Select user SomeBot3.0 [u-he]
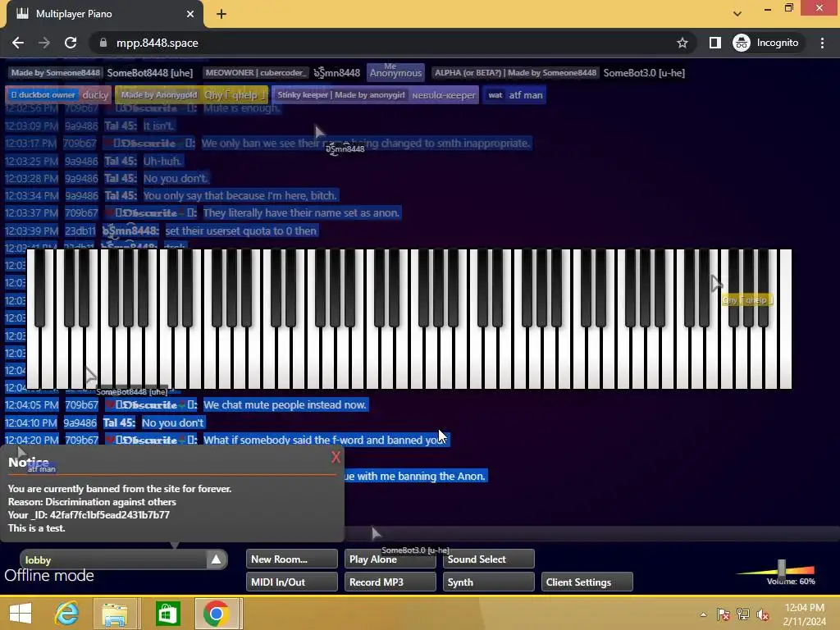The image size is (840, 630). pos(644,73)
